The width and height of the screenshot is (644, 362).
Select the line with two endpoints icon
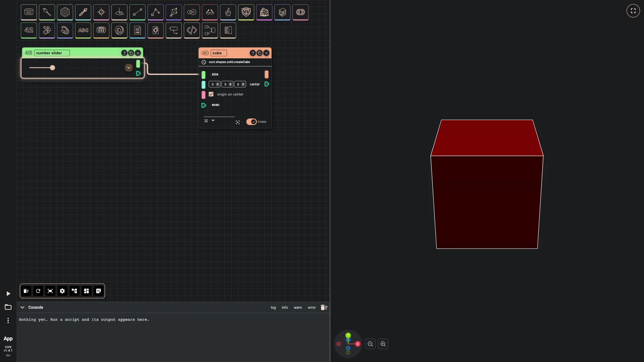pyautogui.click(x=138, y=12)
